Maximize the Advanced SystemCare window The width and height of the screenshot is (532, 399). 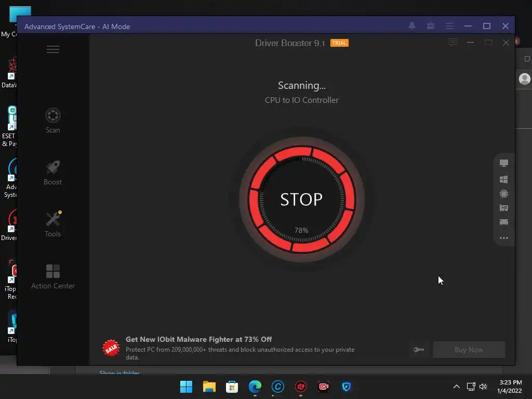click(486, 26)
